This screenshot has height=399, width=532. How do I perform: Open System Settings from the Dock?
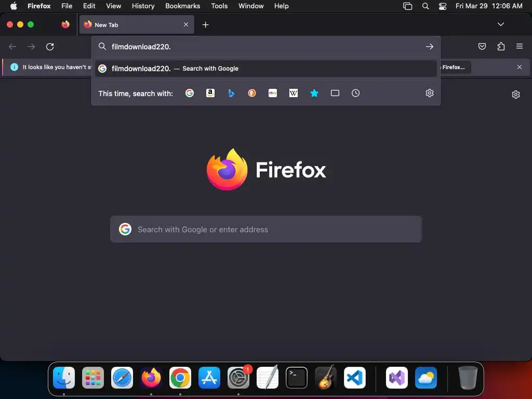238,378
